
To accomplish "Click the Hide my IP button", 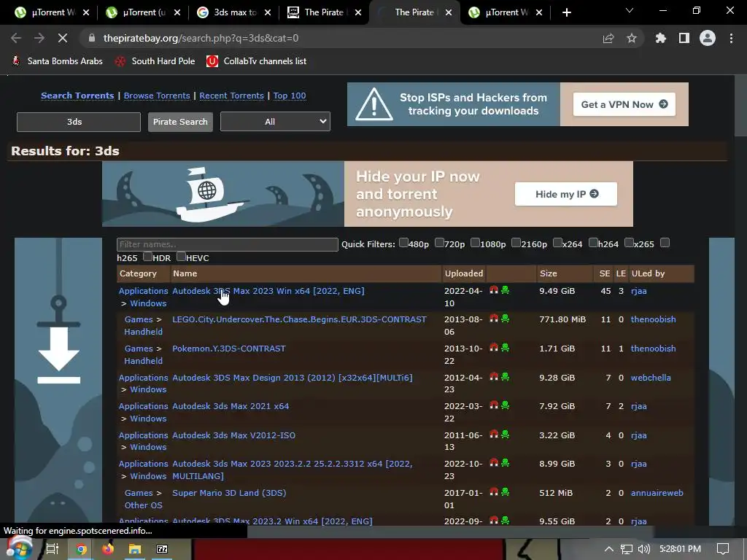I will (x=566, y=194).
